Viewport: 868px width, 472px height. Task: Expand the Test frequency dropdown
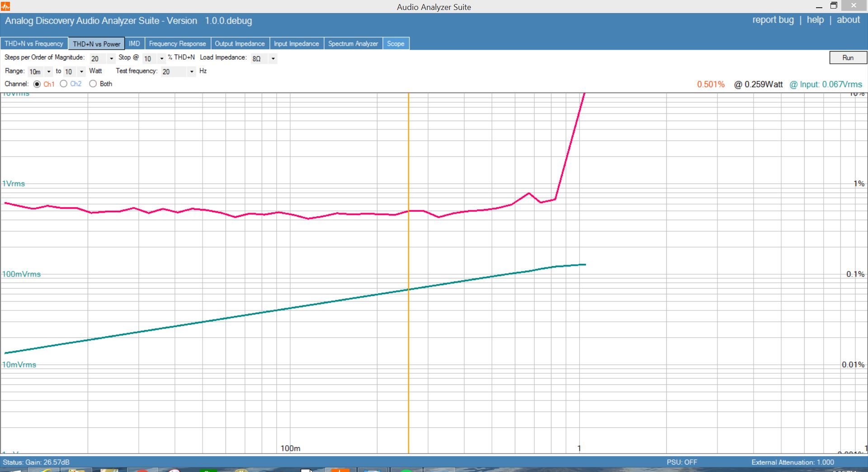tap(192, 72)
